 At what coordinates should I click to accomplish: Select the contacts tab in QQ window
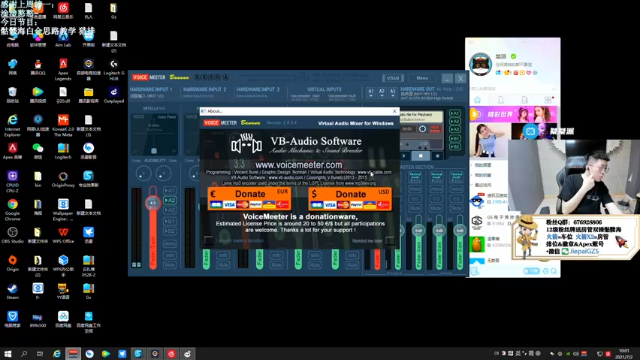(x=501, y=100)
